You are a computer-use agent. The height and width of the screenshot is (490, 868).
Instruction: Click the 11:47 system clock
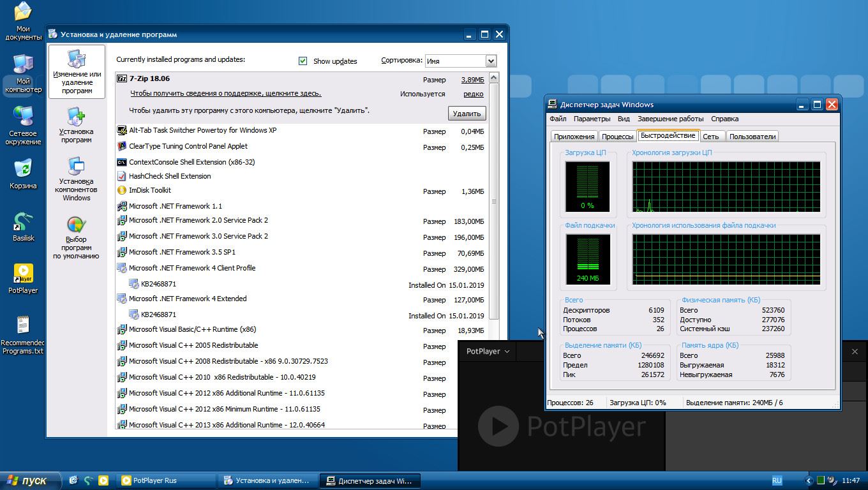[851, 480]
